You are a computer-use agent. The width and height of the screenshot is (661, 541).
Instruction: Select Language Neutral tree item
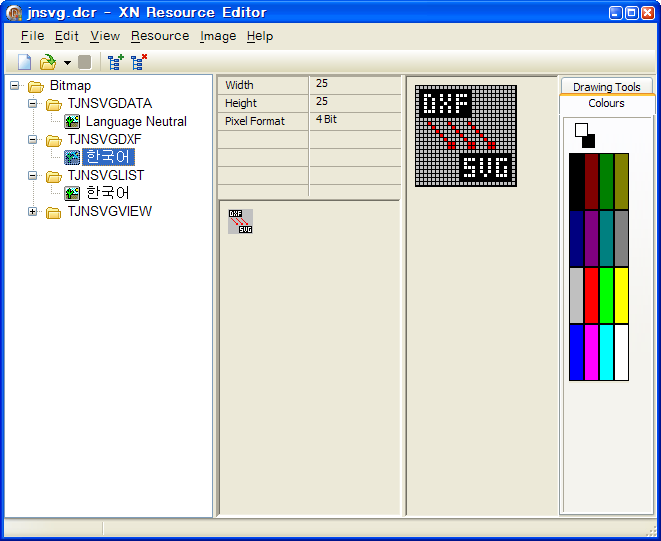coord(136,121)
